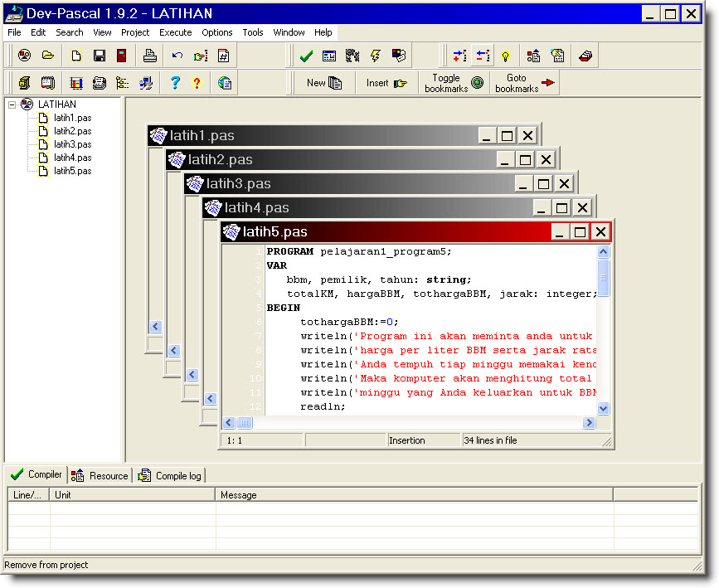Click the tree-list structure icon
Screen dimensions: 719x588
pyautogui.click(x=122, y=83)
